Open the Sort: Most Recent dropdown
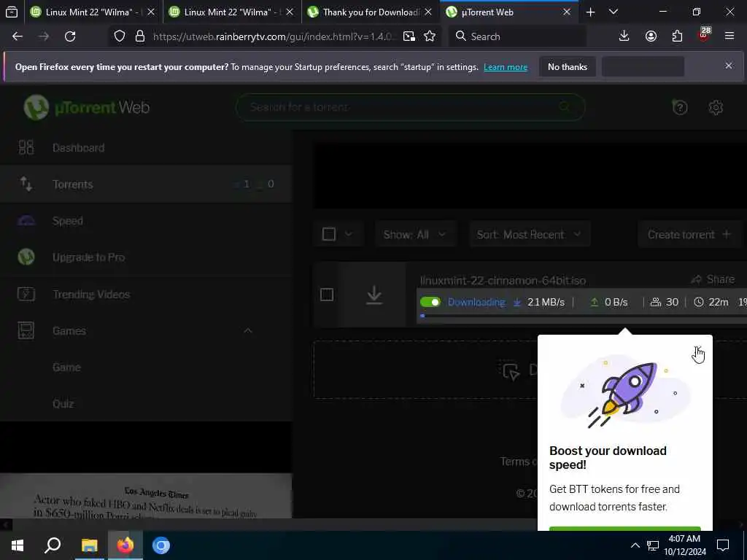747x560 pixels. pyautogui.click(x=530, y=234)
